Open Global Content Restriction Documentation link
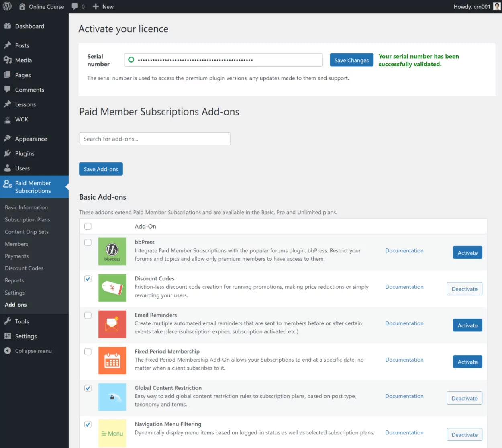Screen dimensions: 502x448 point(404,396)
